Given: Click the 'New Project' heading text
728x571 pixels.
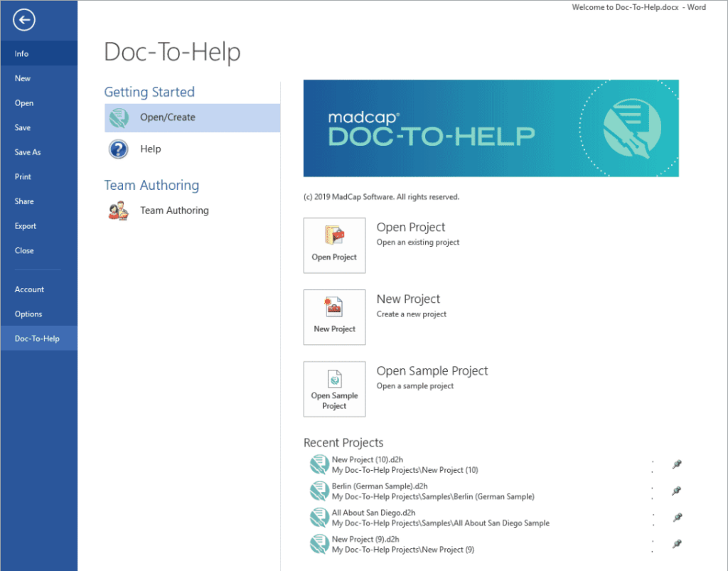Looking at the screenshot, I should 408,299.
